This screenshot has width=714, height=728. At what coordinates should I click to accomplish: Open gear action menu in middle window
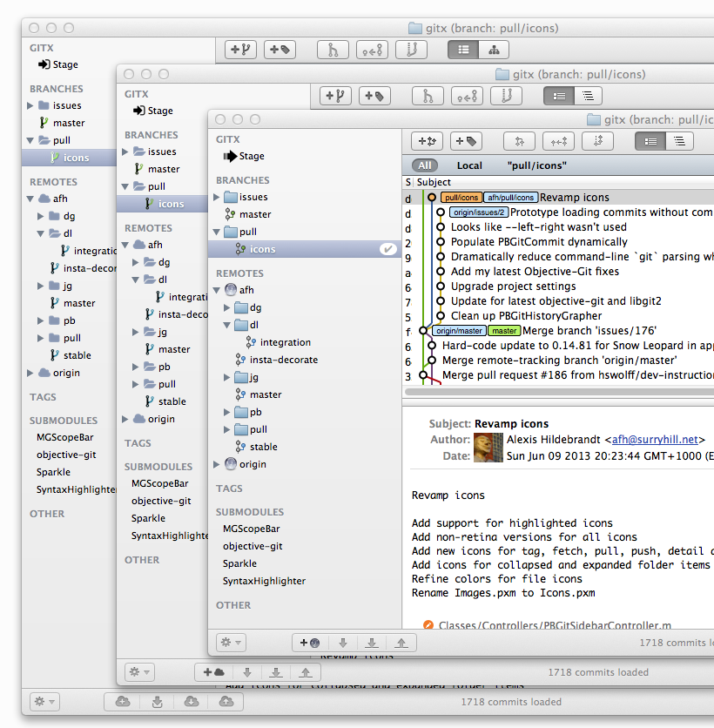(x=139, y=671)
